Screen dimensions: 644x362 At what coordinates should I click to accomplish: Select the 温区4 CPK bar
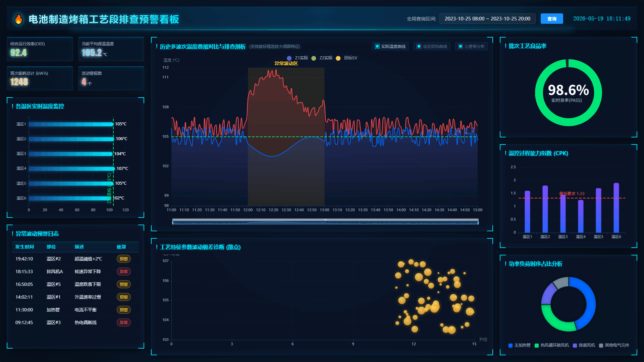point(581,216)
